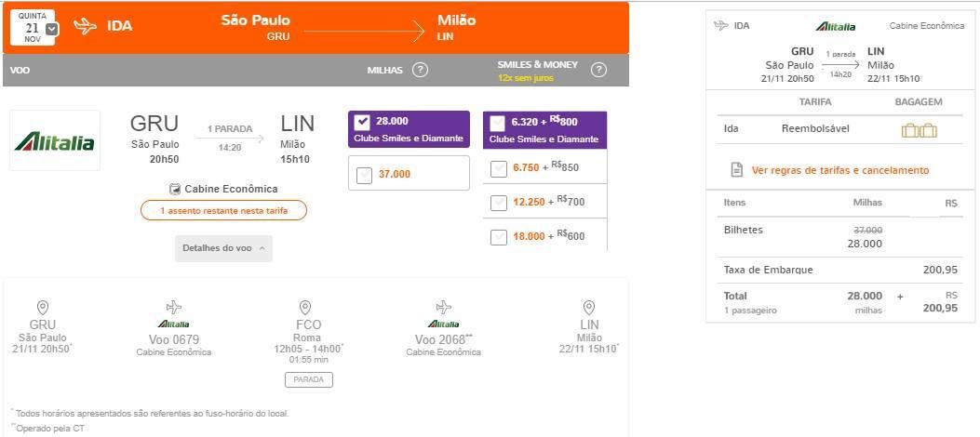Collapse Detalhes do voo section
The height and width of the screenshot is (437, 980).
(x=223, y=248)
